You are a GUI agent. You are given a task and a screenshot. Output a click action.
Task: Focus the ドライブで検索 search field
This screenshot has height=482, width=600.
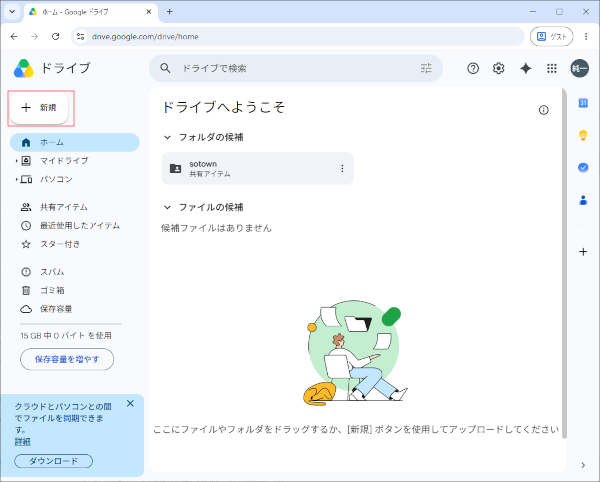[295, 68]
